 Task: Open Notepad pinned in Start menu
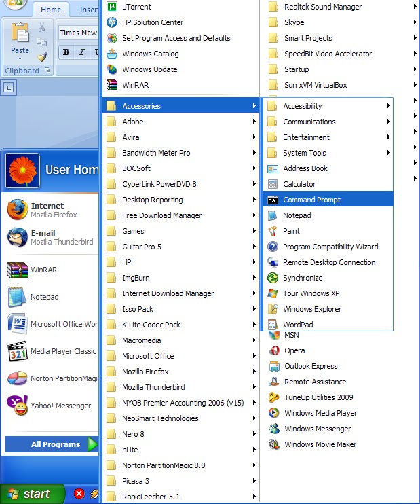click(52, 297)
